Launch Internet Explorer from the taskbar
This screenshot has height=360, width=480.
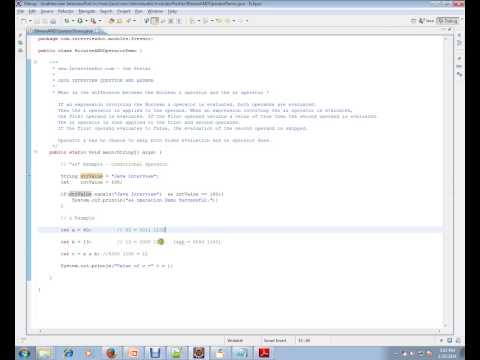pyautogui.click(x=68, y=353)
